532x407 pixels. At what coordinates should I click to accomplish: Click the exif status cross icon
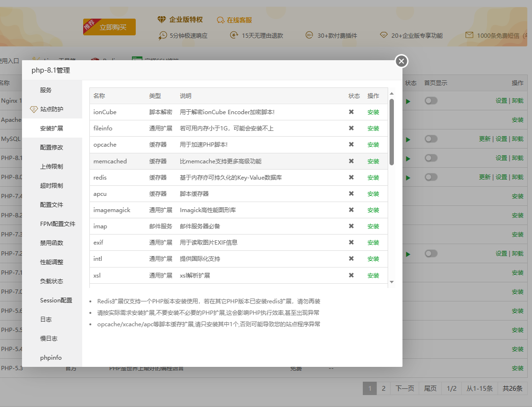[x=351, y=242]
